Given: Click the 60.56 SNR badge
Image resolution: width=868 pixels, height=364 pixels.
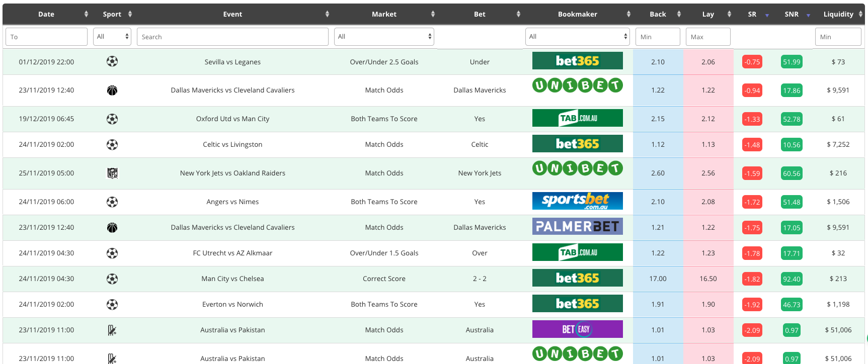Looking at the screenshot, I should 792,173.
